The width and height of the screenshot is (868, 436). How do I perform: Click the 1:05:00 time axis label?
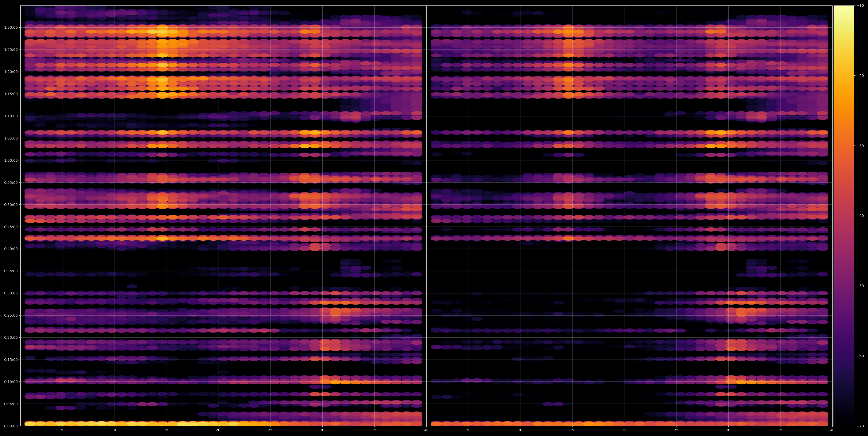pyautogui.click(x=11, y=138)
